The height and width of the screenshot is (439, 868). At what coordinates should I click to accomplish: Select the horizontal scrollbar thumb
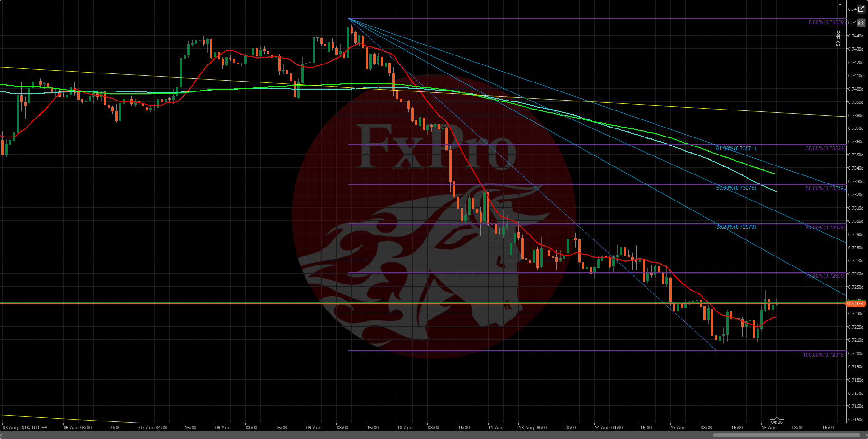(x=786, y=435)
